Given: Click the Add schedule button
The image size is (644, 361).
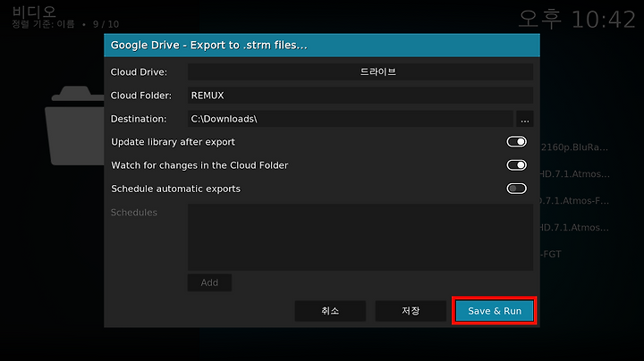Looking at the screenshot, I should pyautogui.click(x=209, y=282).
